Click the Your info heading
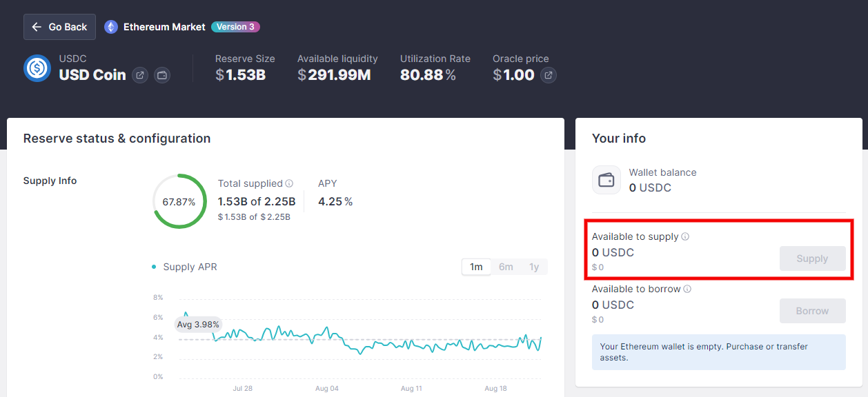 coord(619,139)
